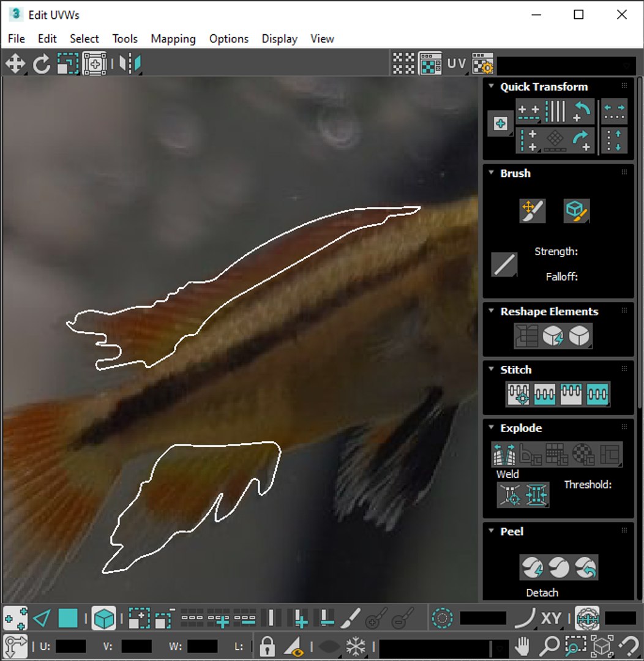Open the Edit menu
Screen dimensions: 644x661
[47, 39]
